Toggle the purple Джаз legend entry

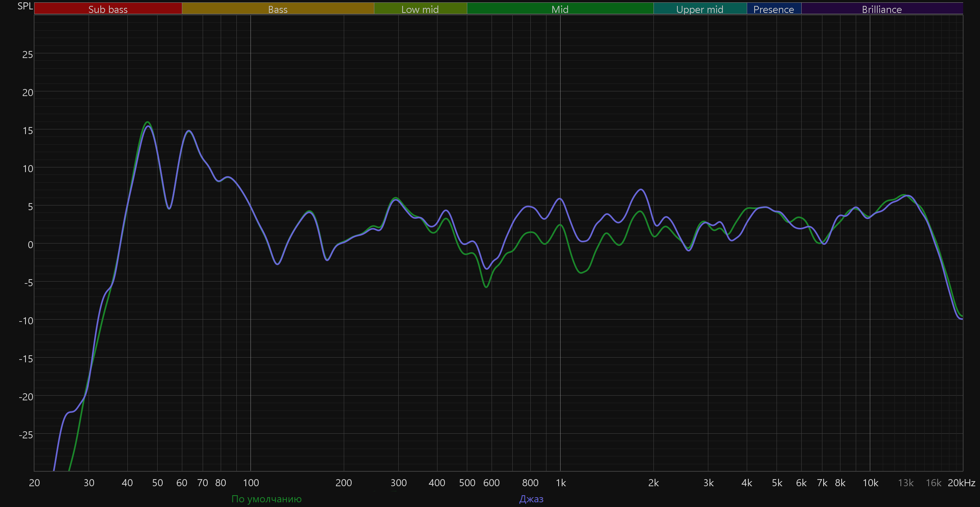(531, 499)
